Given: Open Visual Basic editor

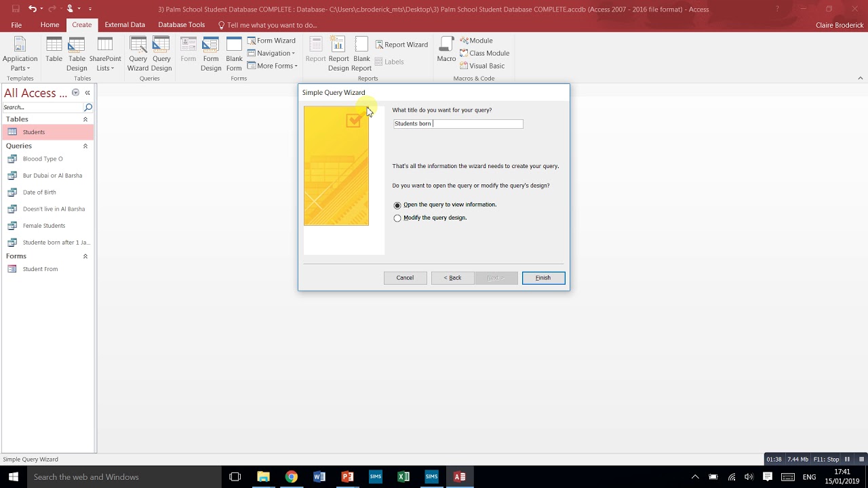Looking at the screenshot, I should pyautogui.click(x=482, y=66).
